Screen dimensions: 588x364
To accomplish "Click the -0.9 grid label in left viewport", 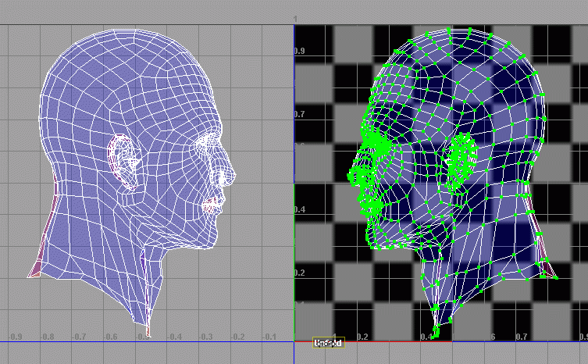I will (15, 337).
